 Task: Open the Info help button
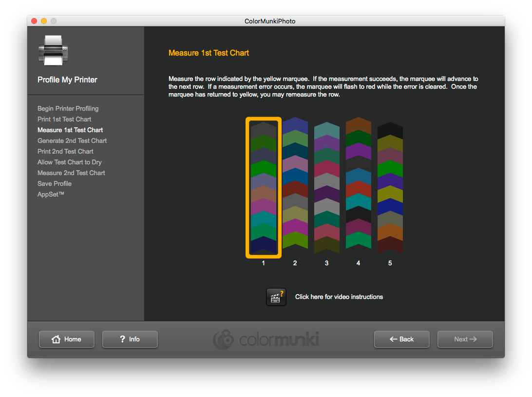[x=130, y=339]
